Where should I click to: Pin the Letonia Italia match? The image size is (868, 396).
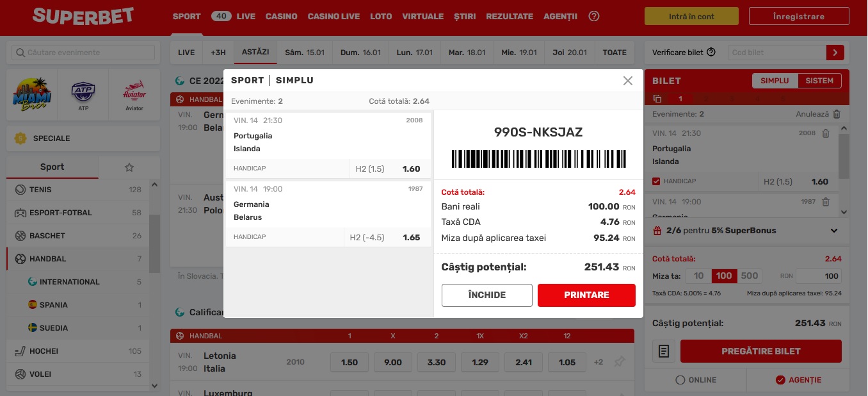pos(619,362)
